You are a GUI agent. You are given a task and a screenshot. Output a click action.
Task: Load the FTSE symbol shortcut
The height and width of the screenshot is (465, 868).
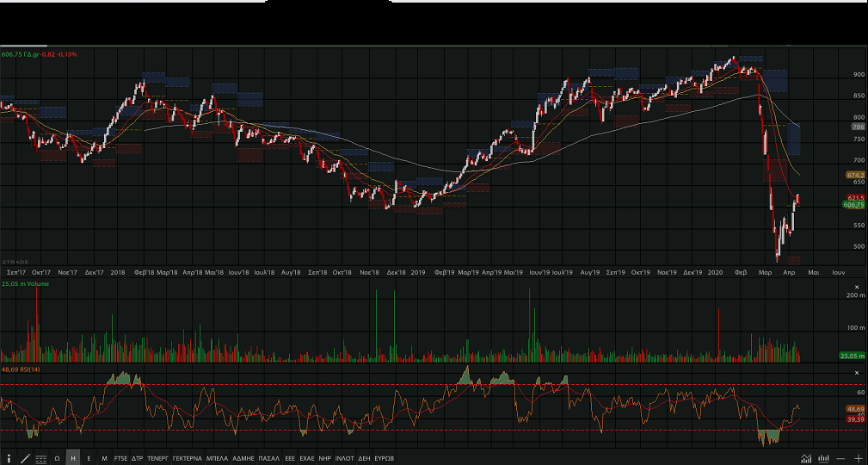(120, 458)
